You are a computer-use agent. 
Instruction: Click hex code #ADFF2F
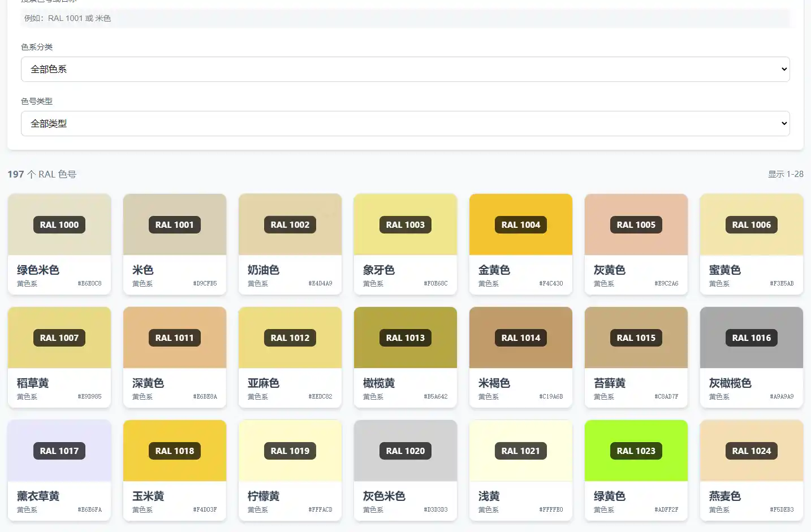point(666,510)
